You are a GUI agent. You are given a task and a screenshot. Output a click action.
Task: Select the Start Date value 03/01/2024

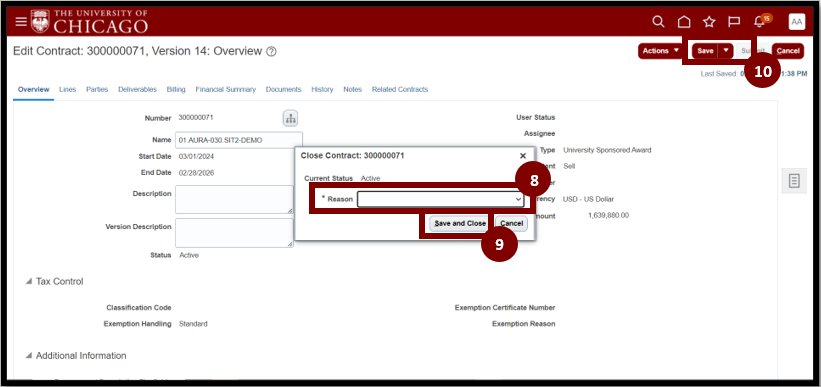(196, 157)
